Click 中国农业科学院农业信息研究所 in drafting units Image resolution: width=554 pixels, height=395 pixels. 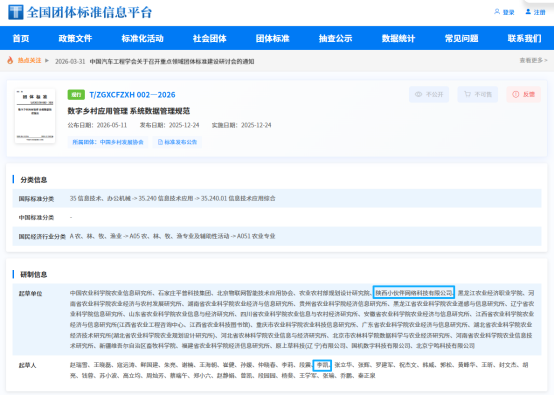pyautogui.click(x=111, y=293)
